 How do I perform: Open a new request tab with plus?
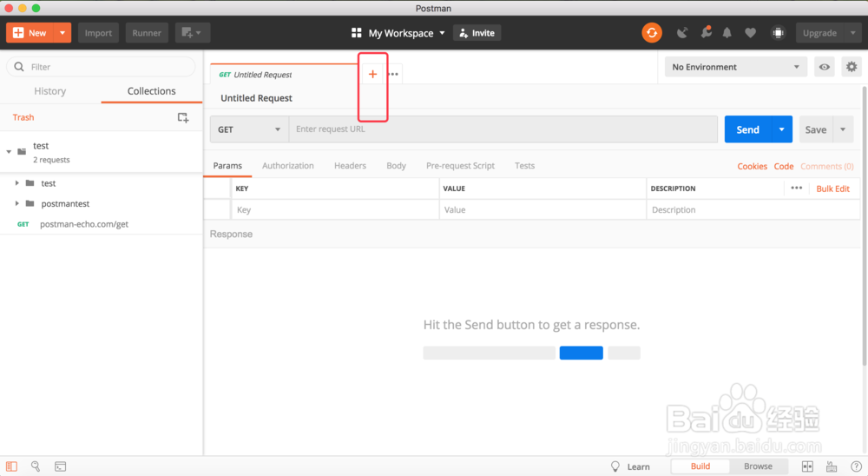372,74
